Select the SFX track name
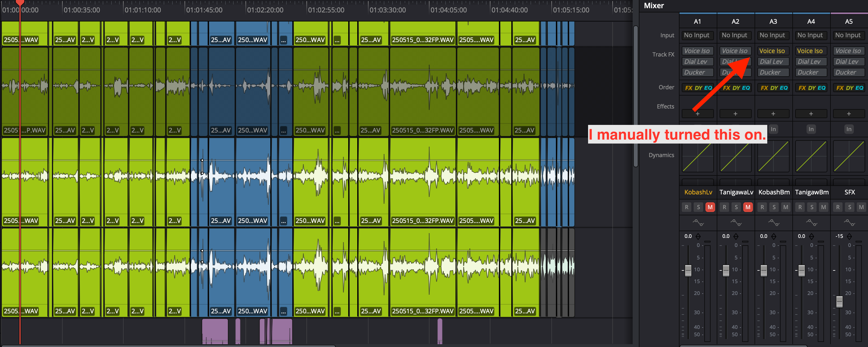Viewport: 868px width, 347px height. coord(849,192)
